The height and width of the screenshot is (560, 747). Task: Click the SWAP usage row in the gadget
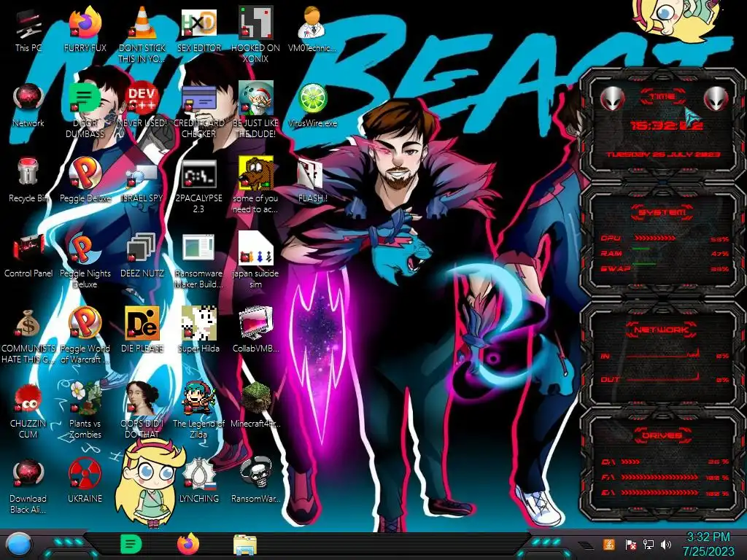(x=665, y=268)
